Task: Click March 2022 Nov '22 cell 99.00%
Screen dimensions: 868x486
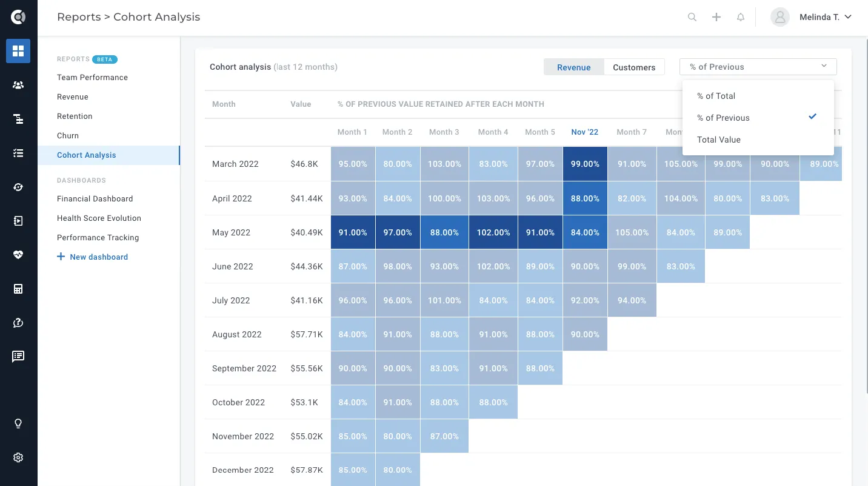Action: coord(585,164)
